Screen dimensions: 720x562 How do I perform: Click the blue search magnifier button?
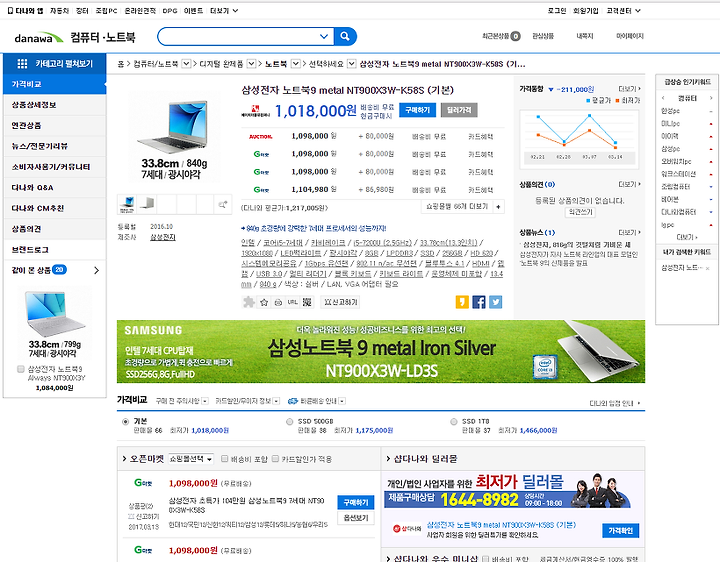click(345, 36)
